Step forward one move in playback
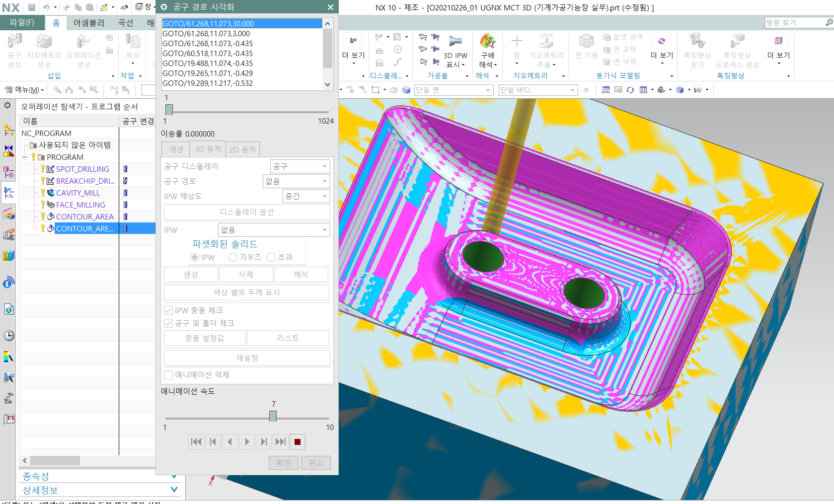834x504 pixels. (264, 442)
